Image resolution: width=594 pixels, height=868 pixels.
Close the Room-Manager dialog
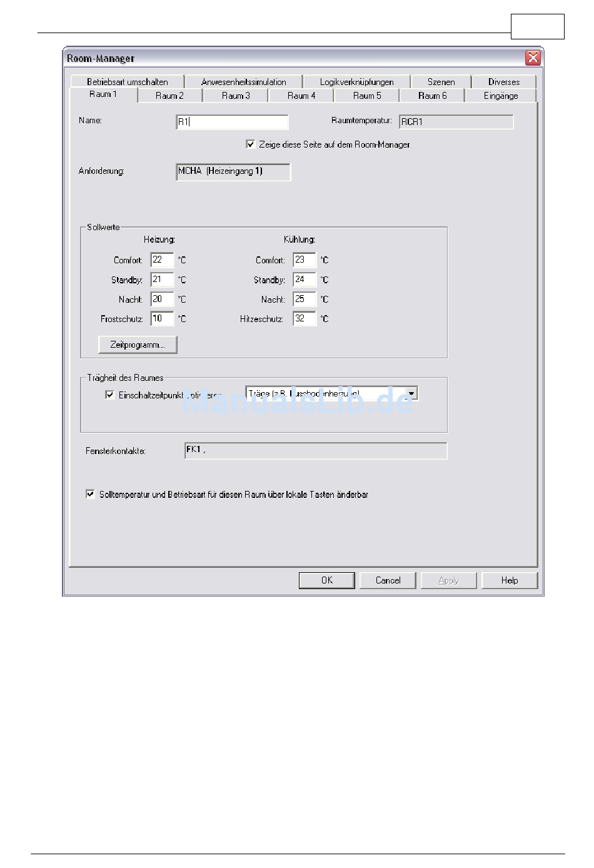click(533, 58)
